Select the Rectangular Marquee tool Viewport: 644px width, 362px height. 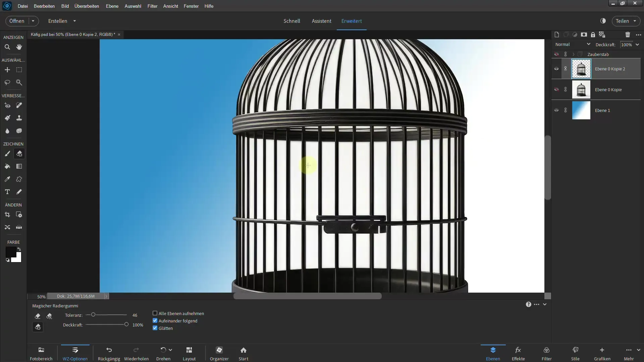[19, 70]
